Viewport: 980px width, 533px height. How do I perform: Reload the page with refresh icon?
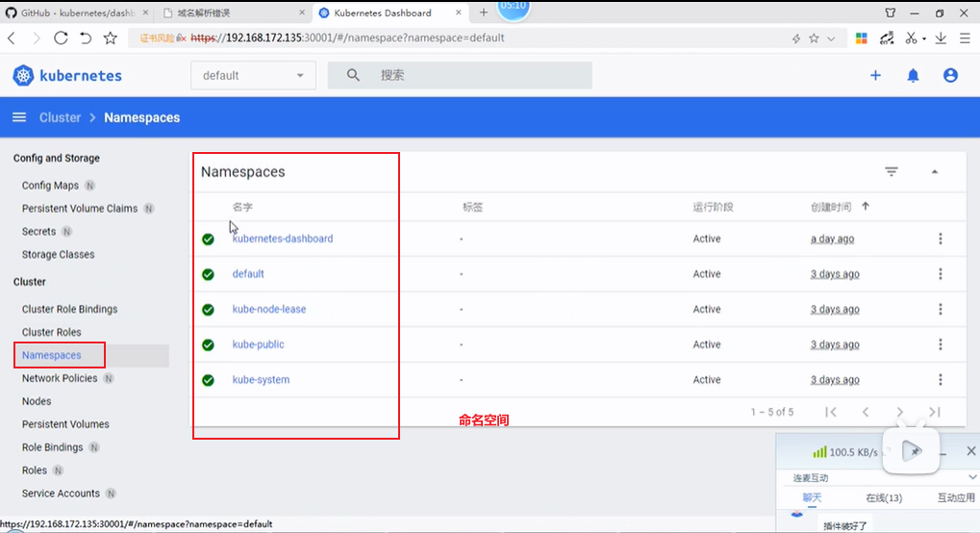click(x=61, y=38)
